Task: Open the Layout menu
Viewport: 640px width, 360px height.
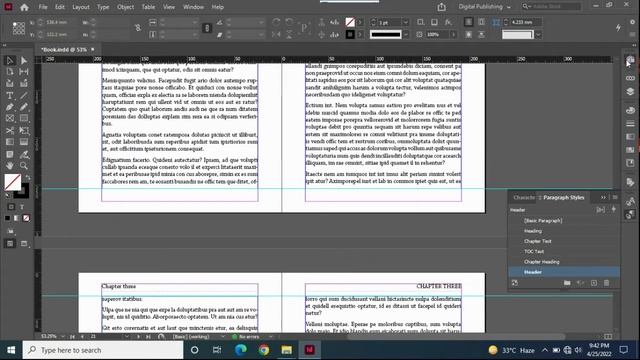Action: coord(81,7)
